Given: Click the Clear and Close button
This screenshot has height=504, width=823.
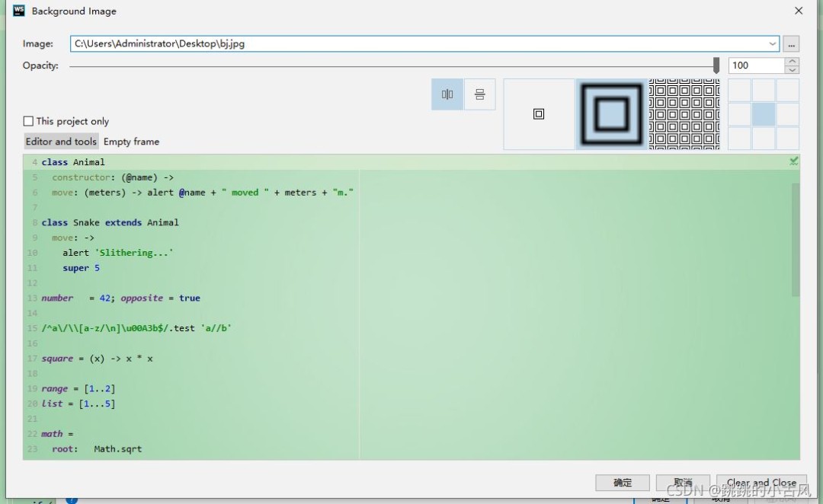Looking at the screenshot, I should coord(761,483).
